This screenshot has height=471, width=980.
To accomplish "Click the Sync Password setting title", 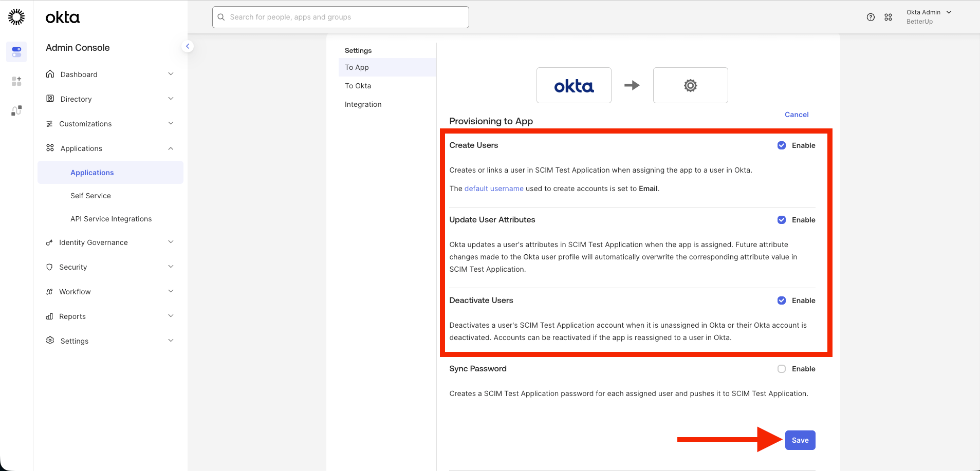I will 478,369.
